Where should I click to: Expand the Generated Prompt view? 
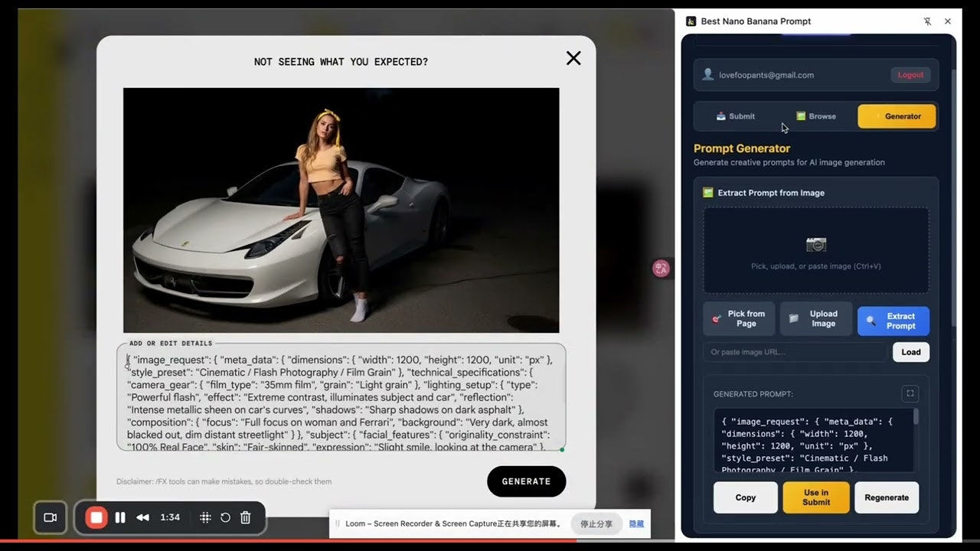pyautogui.click(x=910, y=393)
